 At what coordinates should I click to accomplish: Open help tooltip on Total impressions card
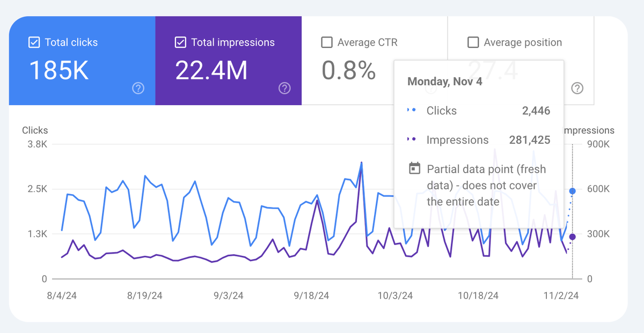(x=284, y=88)
